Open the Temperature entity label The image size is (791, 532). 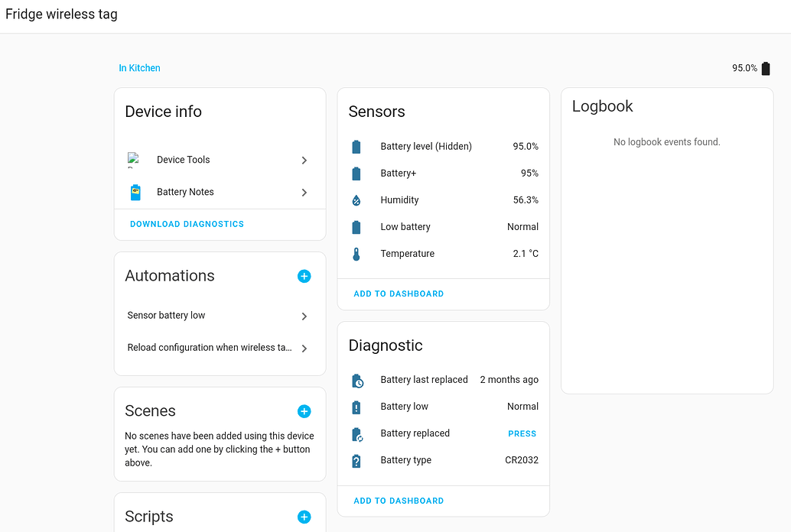(407, 254)
